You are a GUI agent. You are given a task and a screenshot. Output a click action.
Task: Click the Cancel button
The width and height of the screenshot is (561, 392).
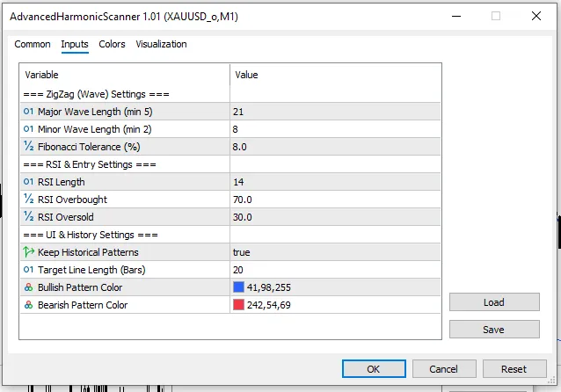444,369
